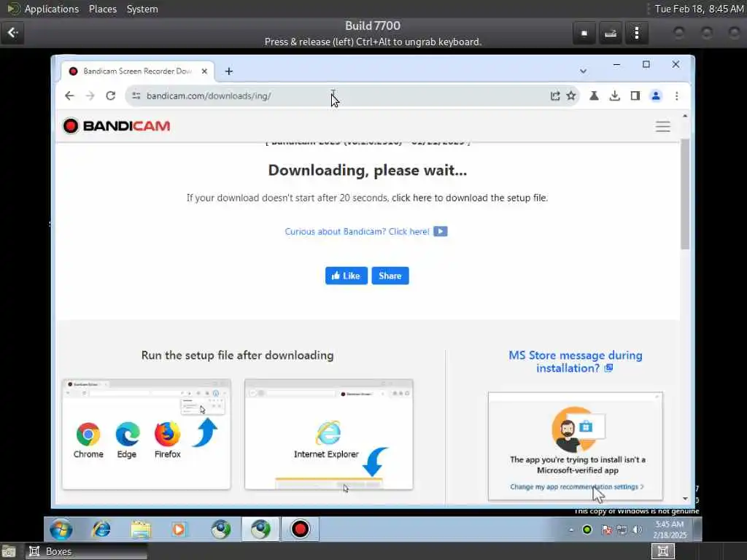Open Chrome Labs flask icon
The width and height of the screenshot is (747, 560).
coord(594,96)
